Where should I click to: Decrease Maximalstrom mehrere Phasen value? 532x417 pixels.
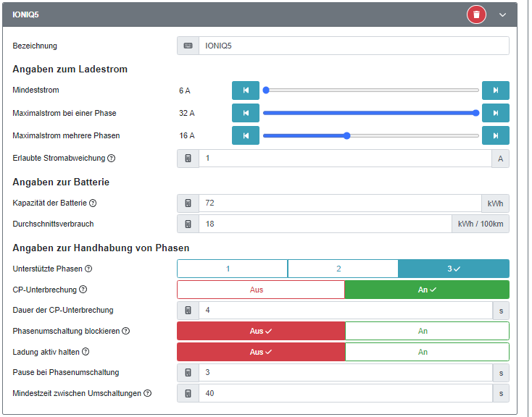[246, 135]
